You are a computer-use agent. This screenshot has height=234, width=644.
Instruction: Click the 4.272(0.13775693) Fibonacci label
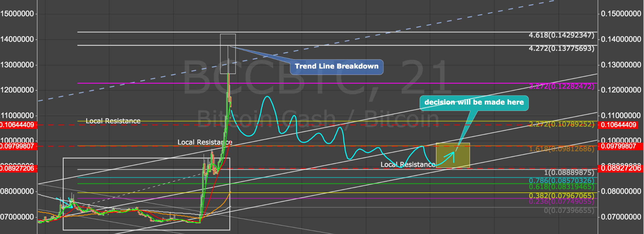(x=561, y=48)
